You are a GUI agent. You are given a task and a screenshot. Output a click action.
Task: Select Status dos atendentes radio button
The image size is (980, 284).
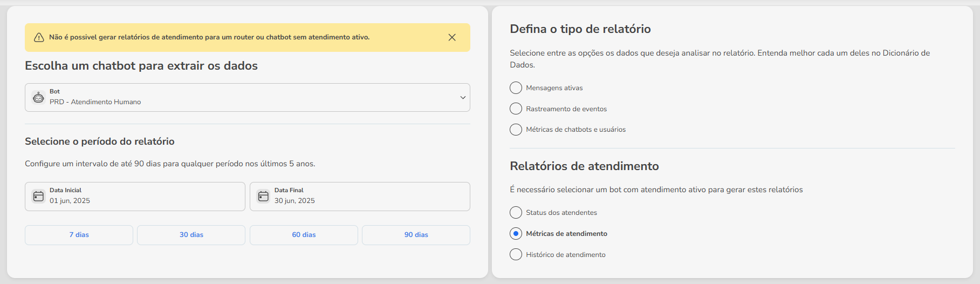[x=516, y=213]
